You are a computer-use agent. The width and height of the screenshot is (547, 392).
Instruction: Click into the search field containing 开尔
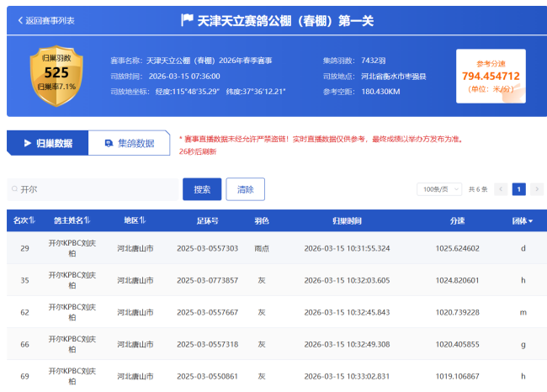coord(93,190)
